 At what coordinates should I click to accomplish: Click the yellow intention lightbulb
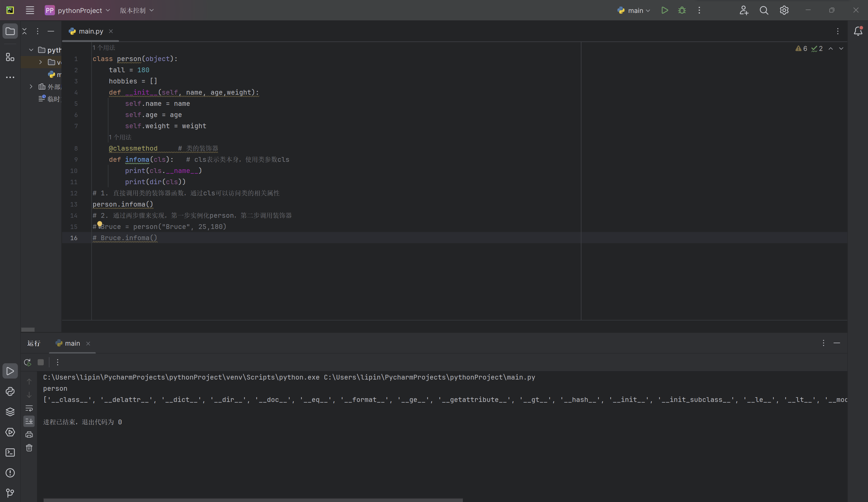tap(100, 224)
